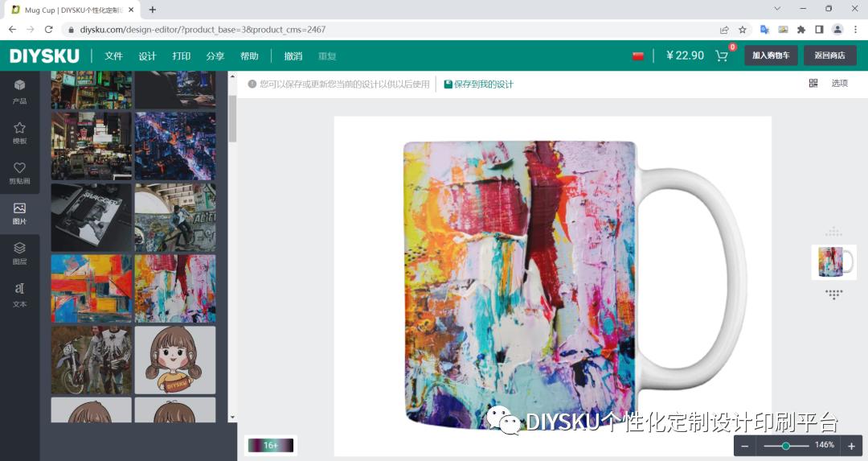Click 返回商店 (Return to shop) button
Viewport: 868px width, 461px height.
(829, 56)
